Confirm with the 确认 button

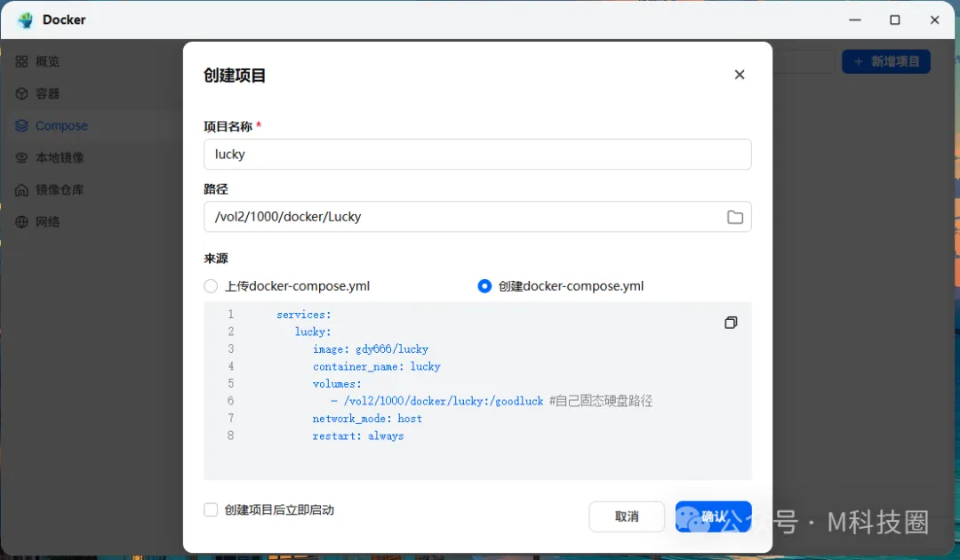point(714,516)
